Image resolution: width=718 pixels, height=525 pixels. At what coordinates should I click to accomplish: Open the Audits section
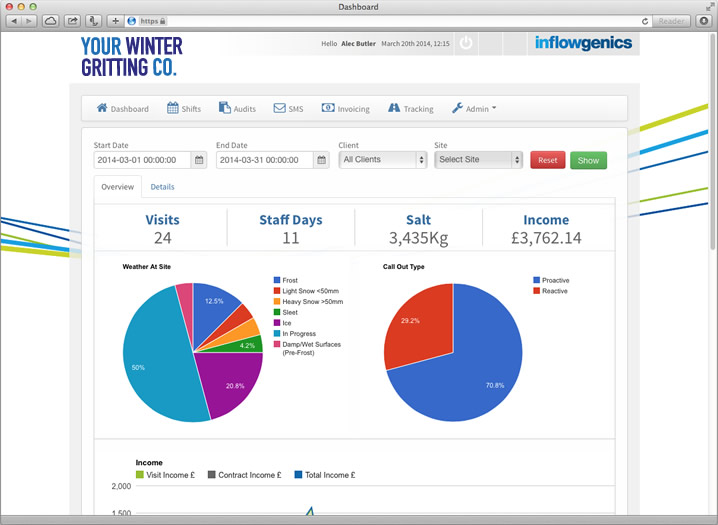pyautogui.click(x=238, y=109)
